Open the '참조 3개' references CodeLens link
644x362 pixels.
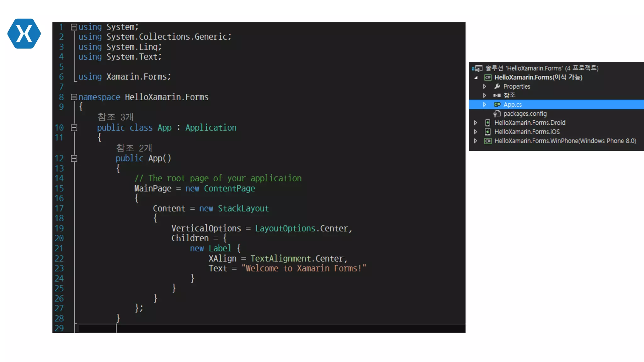(115, 117)
